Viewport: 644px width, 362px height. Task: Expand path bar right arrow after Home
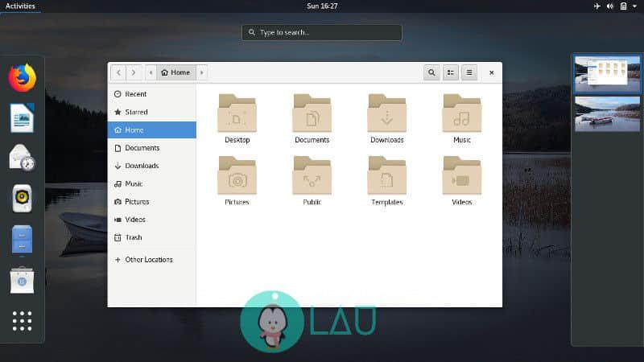(x=201, y=72)
